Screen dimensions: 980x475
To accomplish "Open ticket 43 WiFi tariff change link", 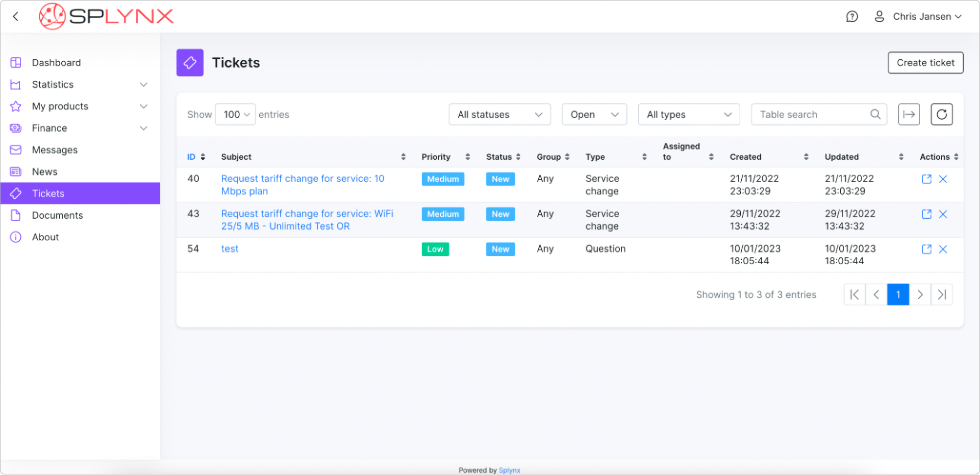I will [307, 220].
